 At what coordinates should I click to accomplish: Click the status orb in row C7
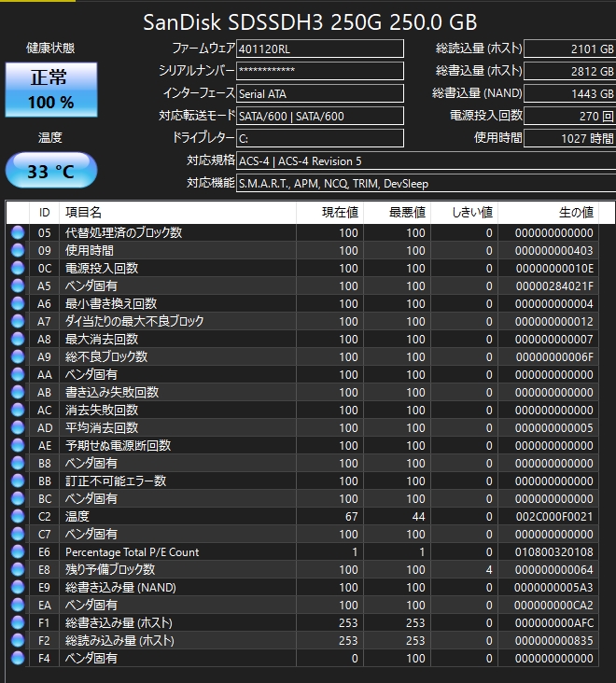click(18, 534)
